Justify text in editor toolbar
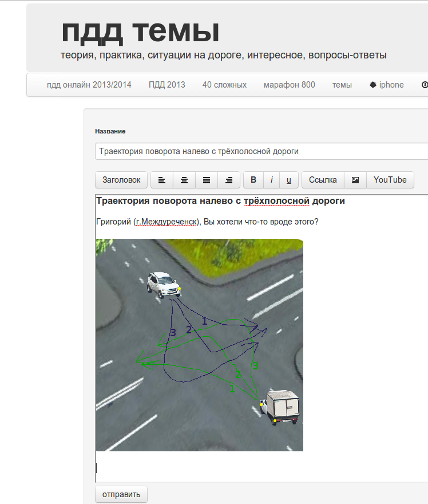428x504 pixels. tap(207, 180)
